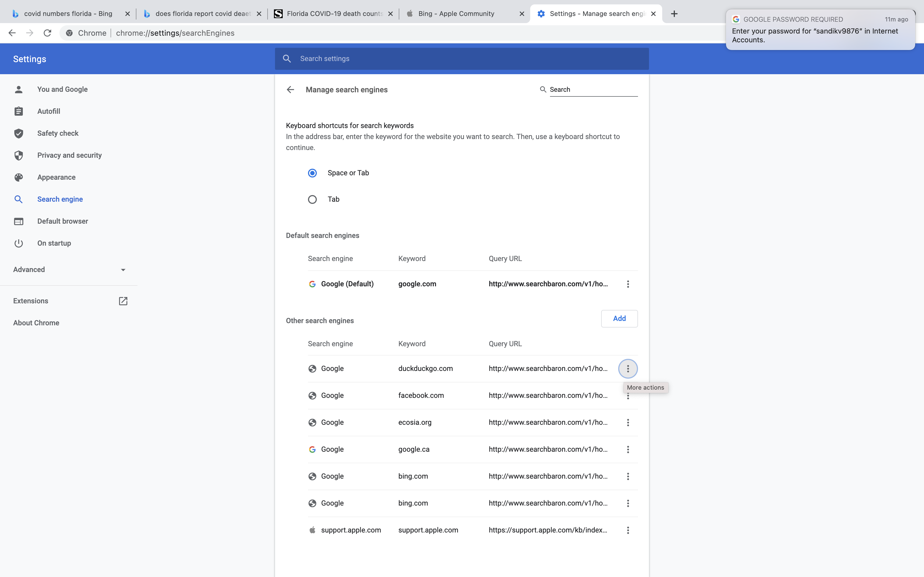
Task: Select the Space or Tab radio option
Action: click(312, 173)
